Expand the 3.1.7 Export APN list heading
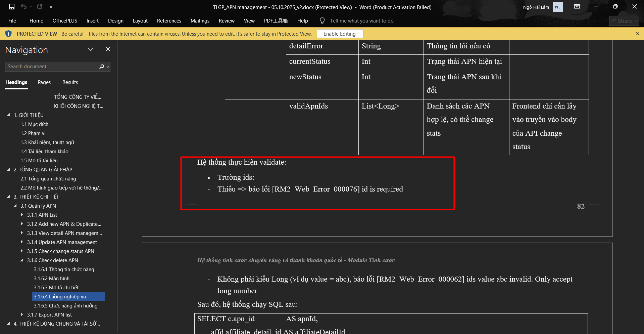644x334 pixels. tap(22, 315)
